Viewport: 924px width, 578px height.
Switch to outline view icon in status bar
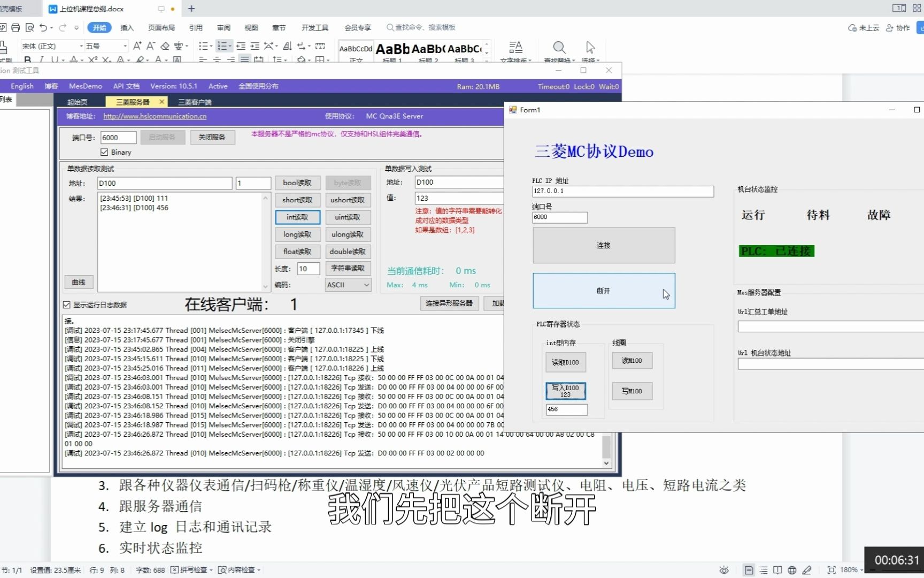(x=764, y=570)
